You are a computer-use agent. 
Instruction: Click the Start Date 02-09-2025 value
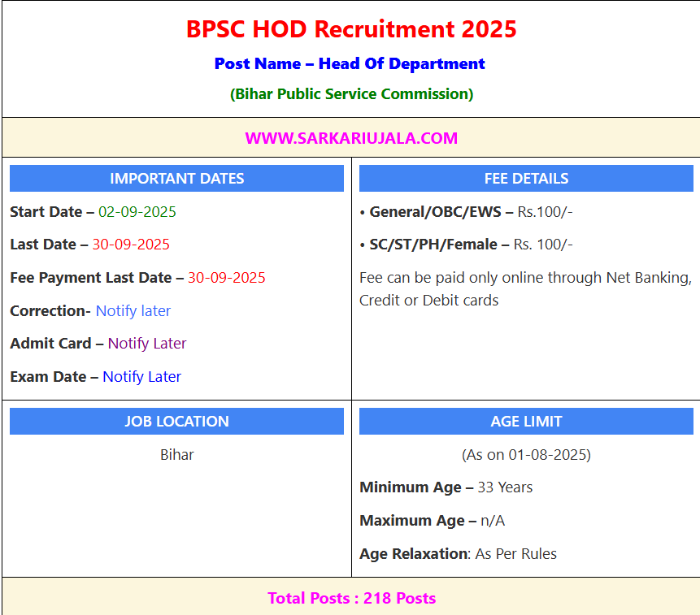click(137, 212)
